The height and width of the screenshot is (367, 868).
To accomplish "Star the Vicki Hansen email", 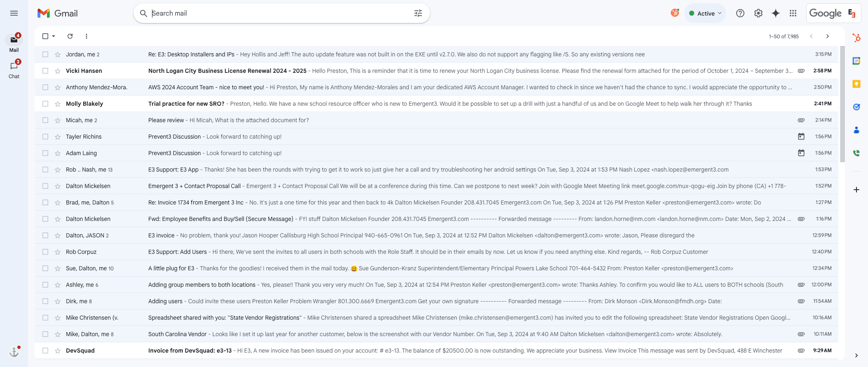I will point(58,71).
